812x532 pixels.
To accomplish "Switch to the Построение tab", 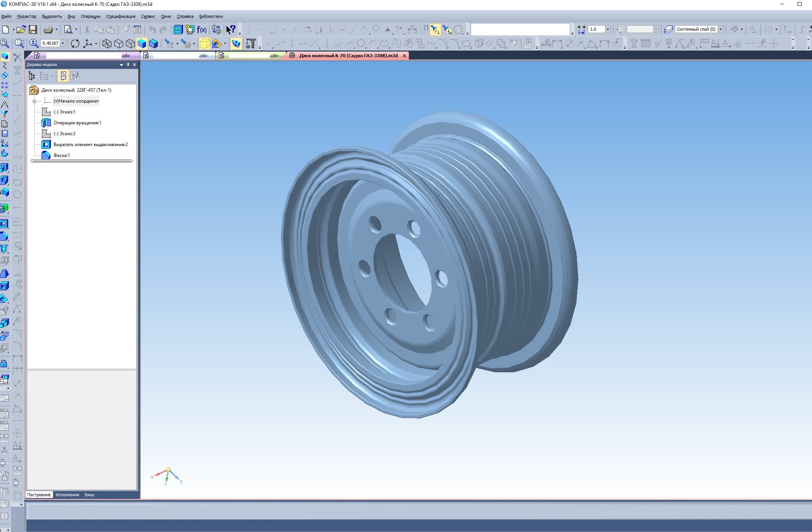I will tap(39, 495).
